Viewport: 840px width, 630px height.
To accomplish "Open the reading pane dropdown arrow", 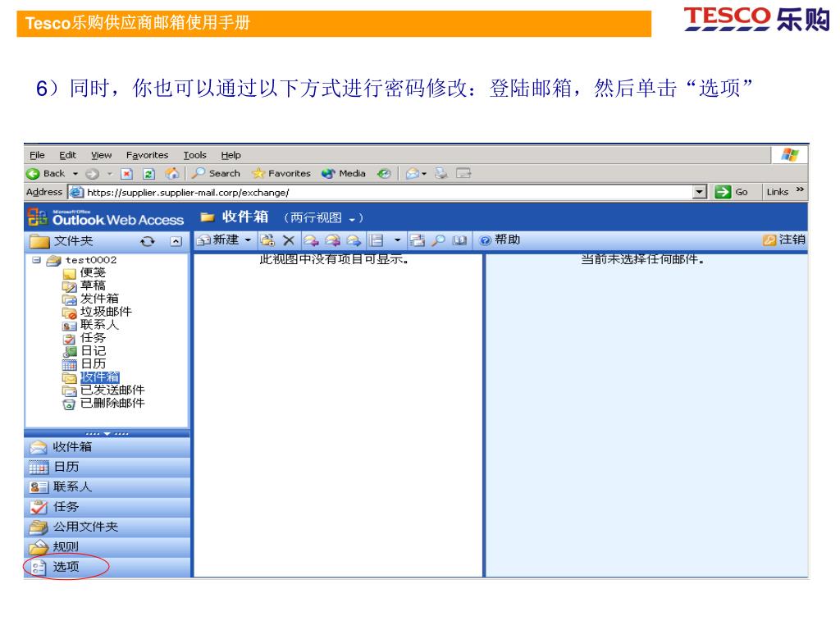I will pos(397,240).
